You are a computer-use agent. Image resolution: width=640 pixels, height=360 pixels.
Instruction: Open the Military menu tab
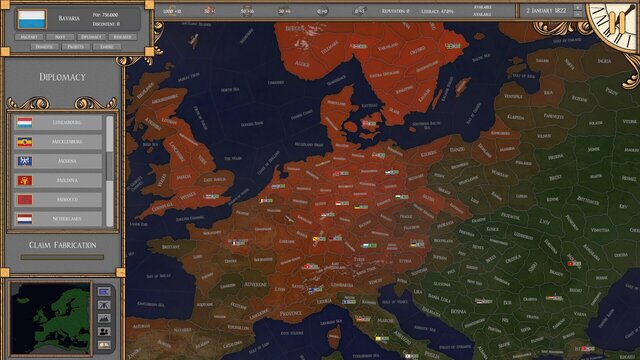(29, 37)
